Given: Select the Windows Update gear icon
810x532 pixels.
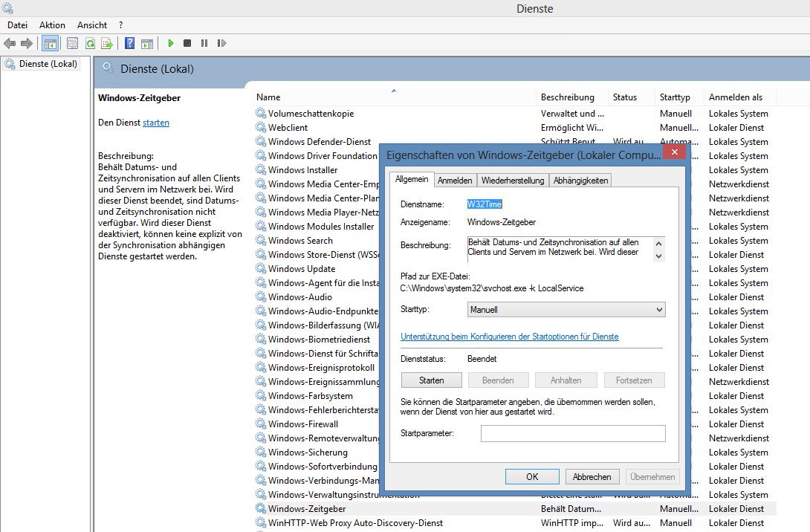Looking at the screenshot, I should click(261, 268).
